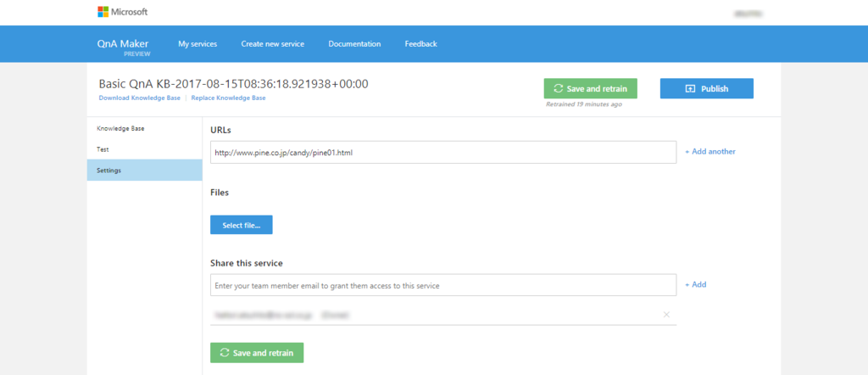Go to My services
This screenshot has width=868, height=375.
(198, 44)
